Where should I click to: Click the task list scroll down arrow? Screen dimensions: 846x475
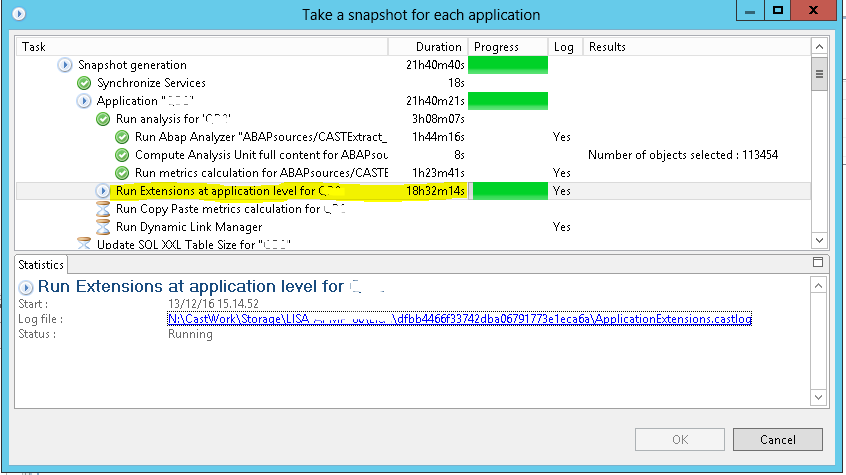pyautogui.click(x=819, y=240)
